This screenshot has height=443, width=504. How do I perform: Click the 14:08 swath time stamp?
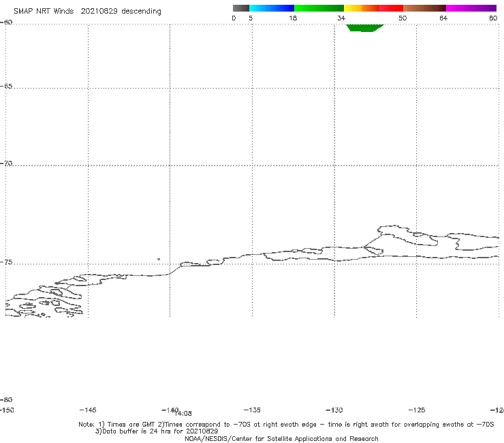184,414
